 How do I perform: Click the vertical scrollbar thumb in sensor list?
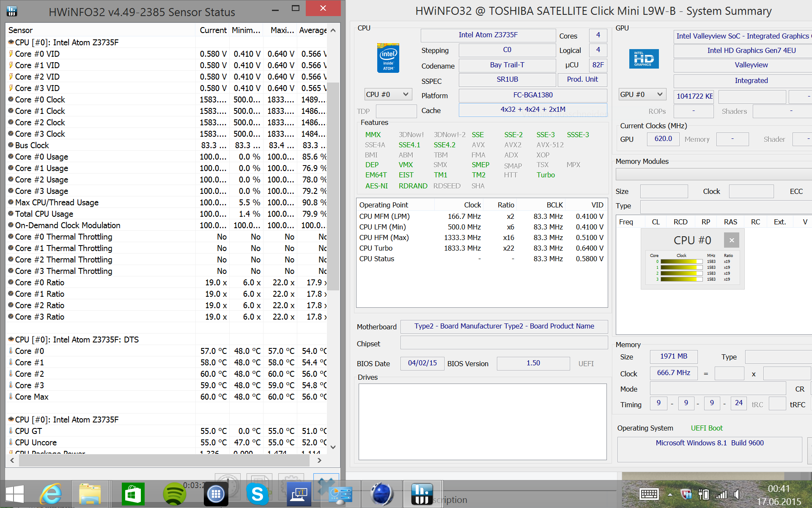pos(333,186)
